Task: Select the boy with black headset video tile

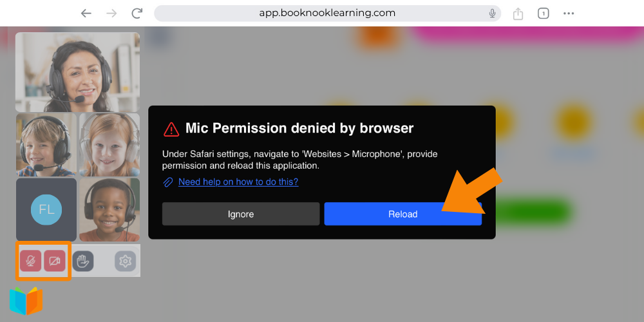Action: [46, 144]
